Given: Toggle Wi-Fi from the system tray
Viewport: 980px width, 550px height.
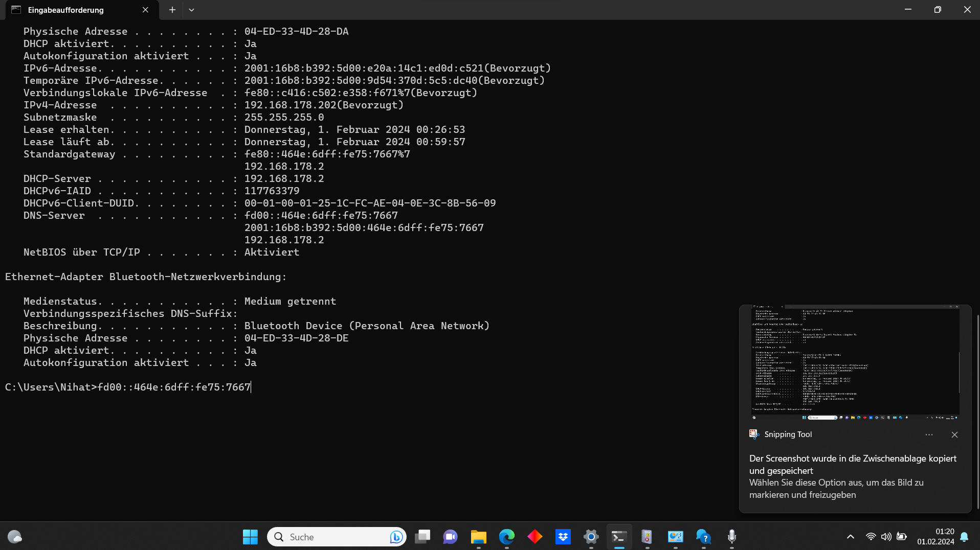Looking at the screenshot, I should [x=871, y=537].
